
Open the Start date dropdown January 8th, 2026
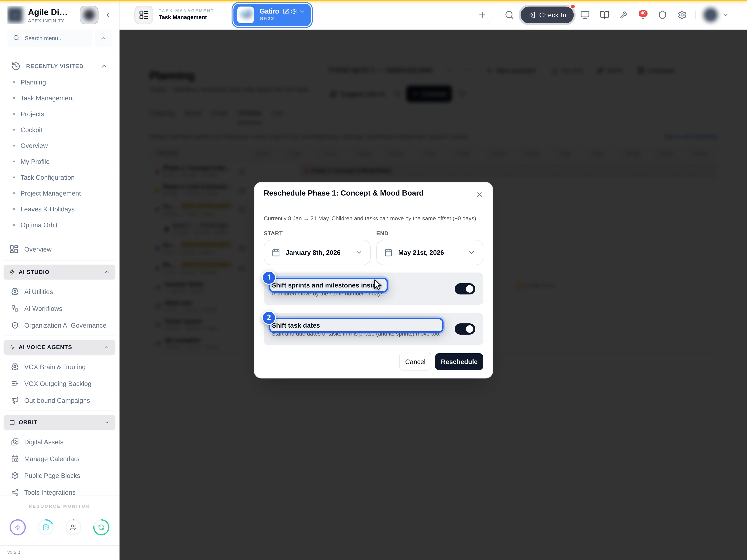317,252
